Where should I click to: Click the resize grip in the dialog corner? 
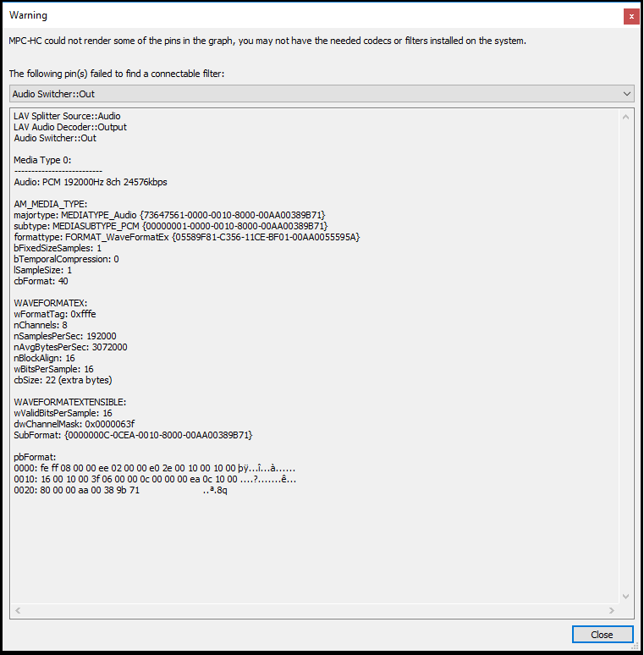(x=636, y=647)
